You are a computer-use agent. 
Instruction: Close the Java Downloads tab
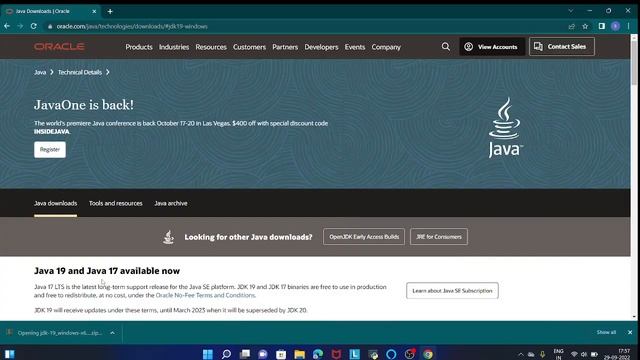tap(94, 11)
